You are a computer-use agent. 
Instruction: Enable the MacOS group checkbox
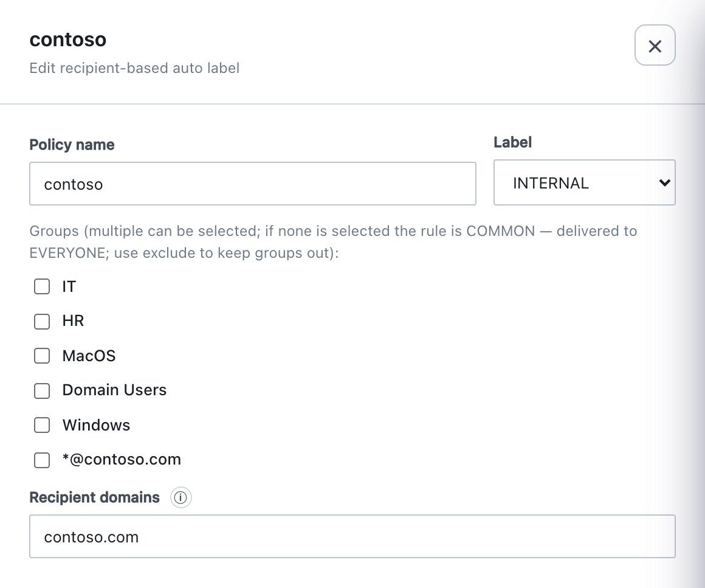pyautogui.click(x=42, y=356)
